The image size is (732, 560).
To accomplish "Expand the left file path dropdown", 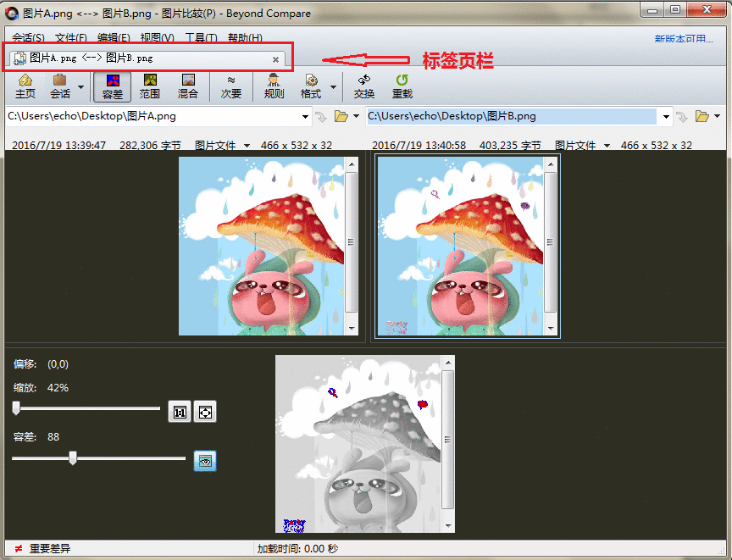I will pyautogui.click(x=305, y=116).
